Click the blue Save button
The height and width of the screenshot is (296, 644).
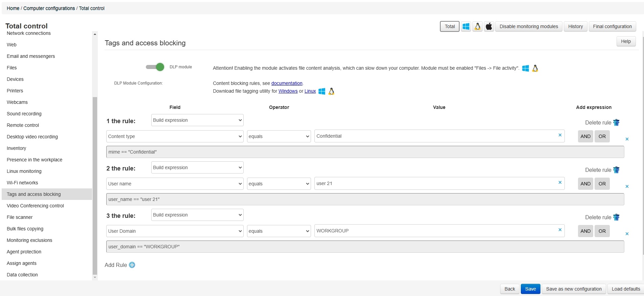tap(530, 289)
